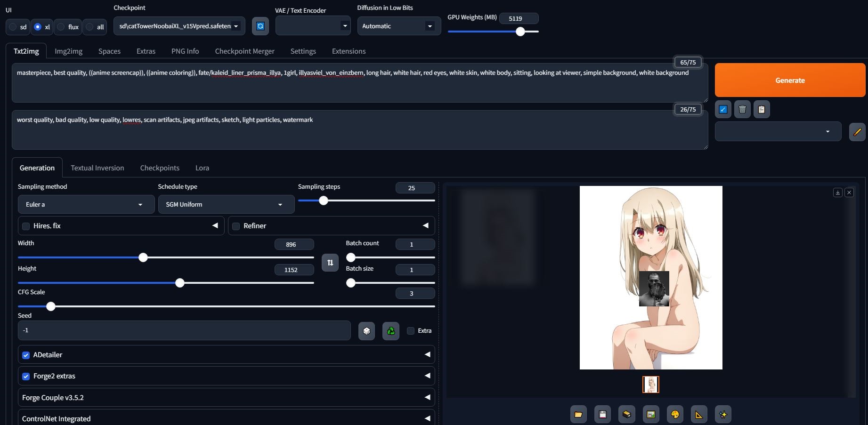This screenshot has width=868, height=425.
Task: Open the Settings tab
Action: 303,51
